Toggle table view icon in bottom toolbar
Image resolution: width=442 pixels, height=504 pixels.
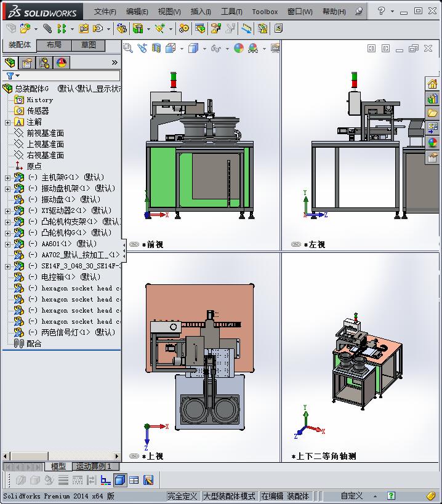click(x=134, y=480)
